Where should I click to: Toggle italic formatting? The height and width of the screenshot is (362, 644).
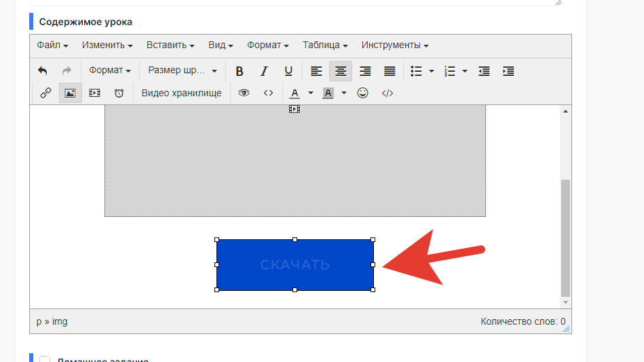tap(264, 71)
